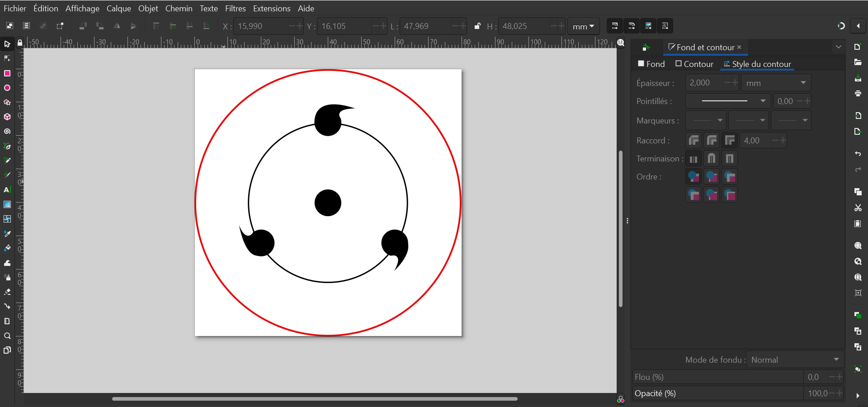The width and height of the screenshot is (868, 407).
Task: Pick the Star and polygon tool
Action: click(x=7, y=102)
